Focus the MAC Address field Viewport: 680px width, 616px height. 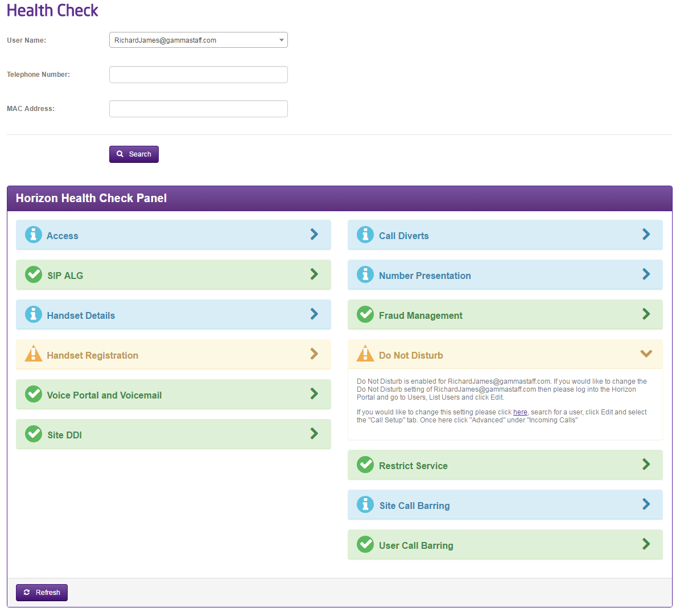pos(199,109)
